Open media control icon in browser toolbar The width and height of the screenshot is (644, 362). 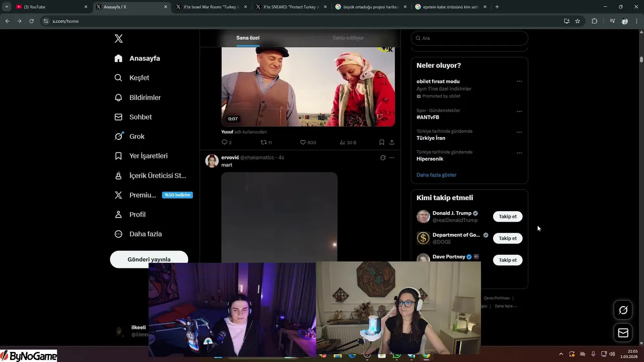tap(612, 21)
